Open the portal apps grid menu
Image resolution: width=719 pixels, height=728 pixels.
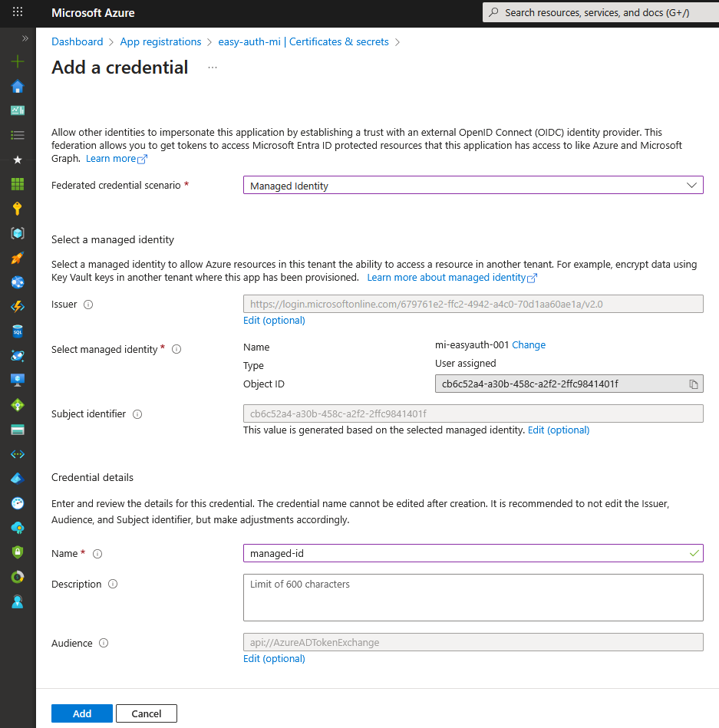click(18, 12)
